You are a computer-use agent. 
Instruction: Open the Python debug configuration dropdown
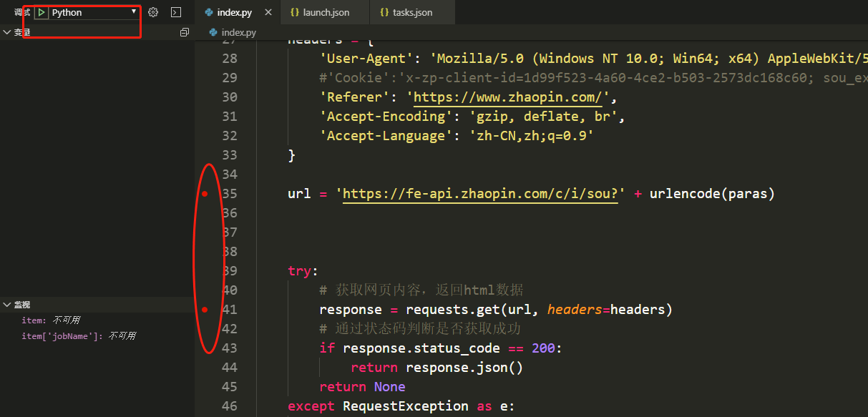[x=94, y=12]
